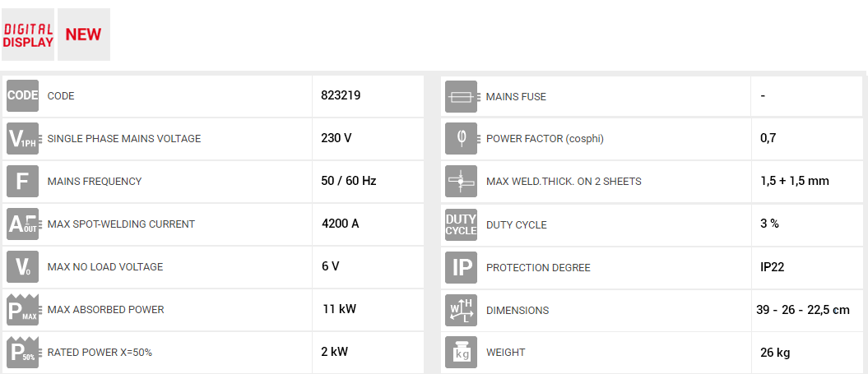The image size is (868, 374).
Task: Click the mains frequency F icon
Action: point(23,181)
